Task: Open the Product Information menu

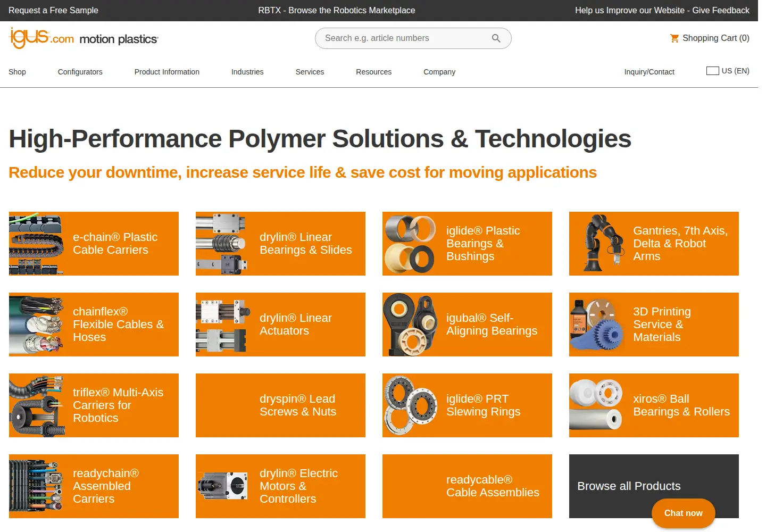Action: point(167,72)
